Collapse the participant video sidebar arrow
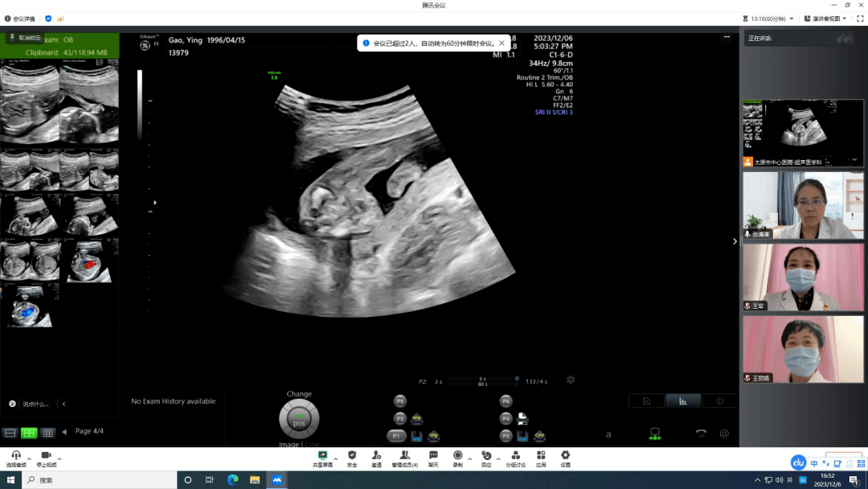The width and height of the screenshot is (868, 489). coord(735,241)
